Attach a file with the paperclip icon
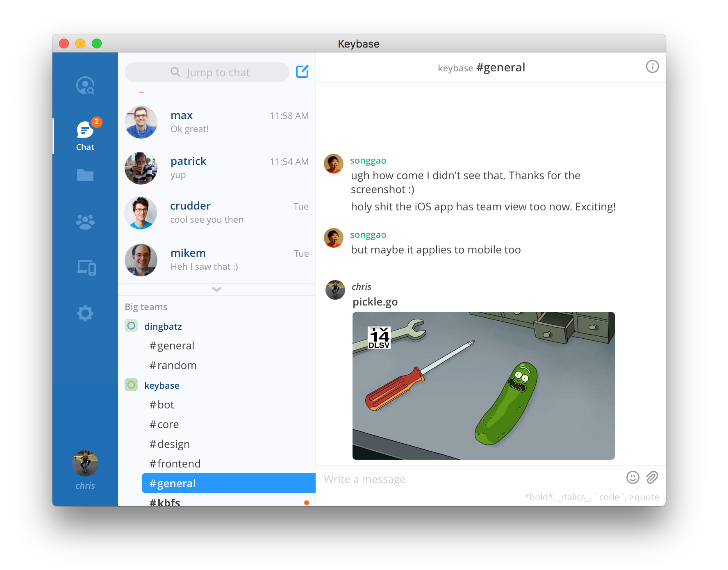The width and height of the screenshot is (728, 570). (x=652, y=477)
